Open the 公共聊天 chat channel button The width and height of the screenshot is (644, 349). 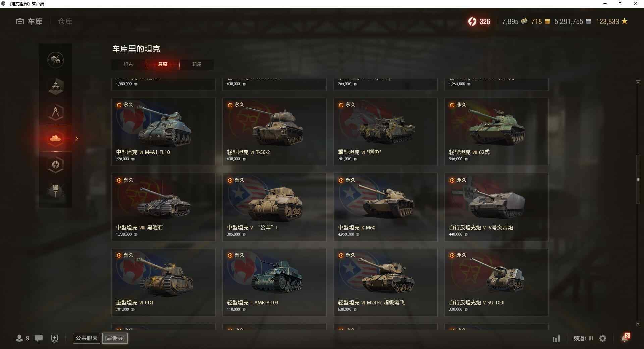pyautogui.click(x=87, y=338)
